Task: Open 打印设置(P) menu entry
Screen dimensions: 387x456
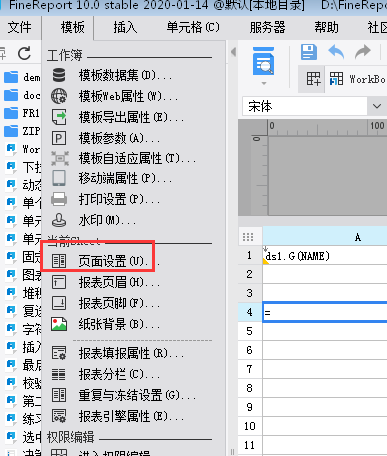Action: tap(119, 199)
